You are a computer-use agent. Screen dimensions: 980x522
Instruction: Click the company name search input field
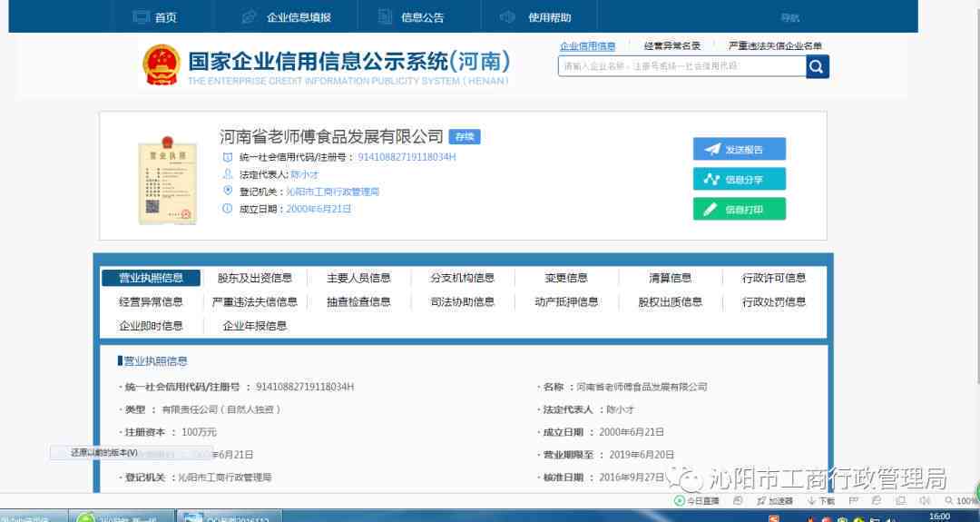tap(681, 66)
